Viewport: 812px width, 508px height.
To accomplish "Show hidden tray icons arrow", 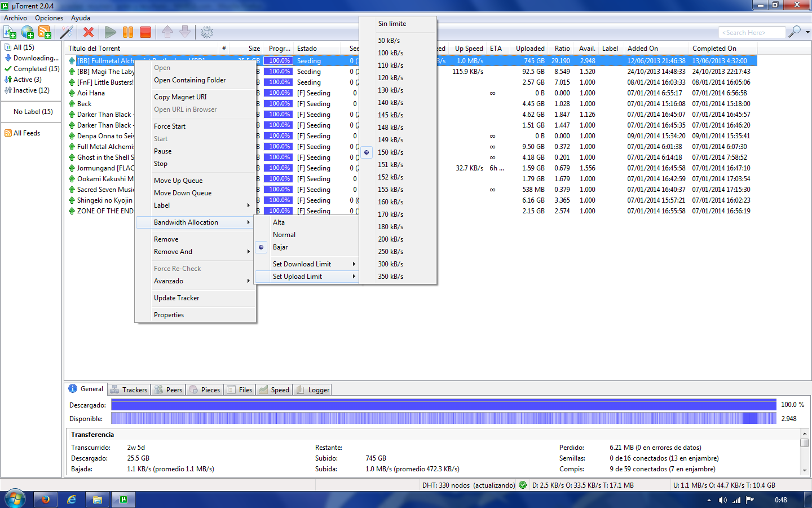I will point(709,500).
